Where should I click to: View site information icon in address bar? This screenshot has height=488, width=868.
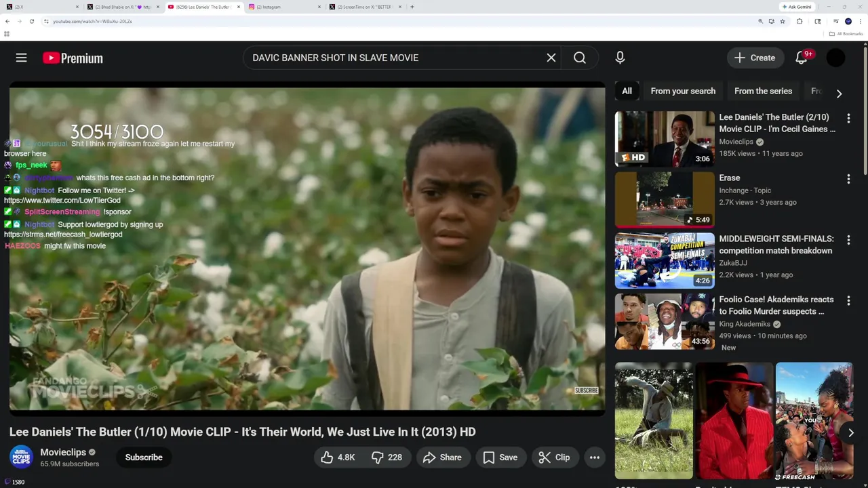pos(46,21)
